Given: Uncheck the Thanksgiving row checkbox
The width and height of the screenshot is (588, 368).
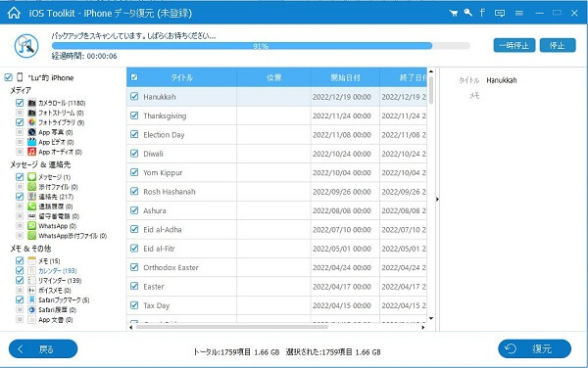Looking at the screenshot, I should (x=134, y=115).
